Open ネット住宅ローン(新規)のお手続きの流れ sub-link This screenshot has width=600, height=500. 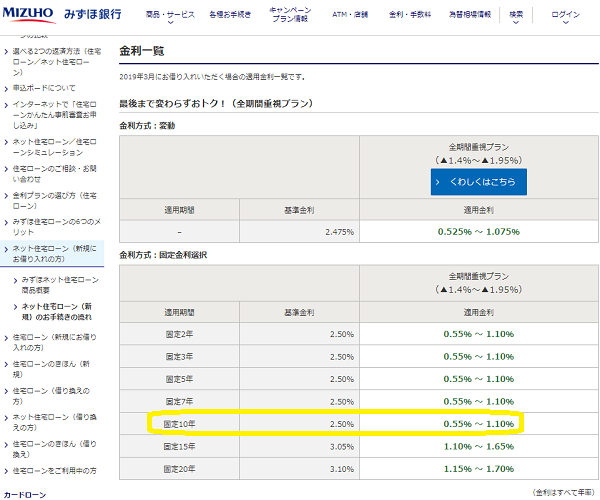pyautogui.click(x=57, y=311)
